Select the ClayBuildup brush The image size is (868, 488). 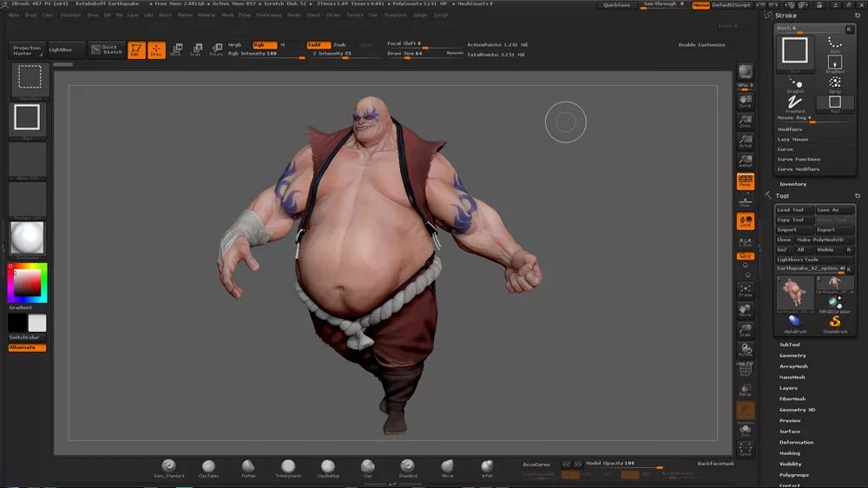click(328, 468)
